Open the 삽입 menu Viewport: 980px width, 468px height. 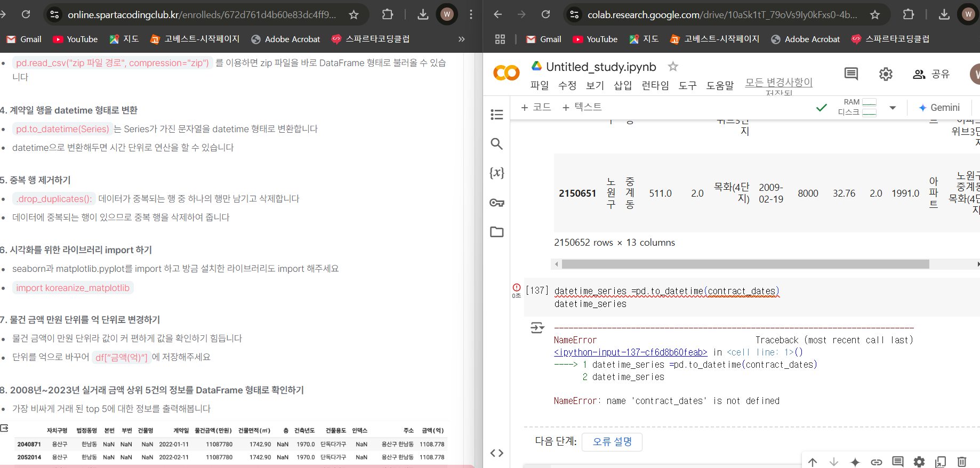pyautogui.click(x=623, y=85)
